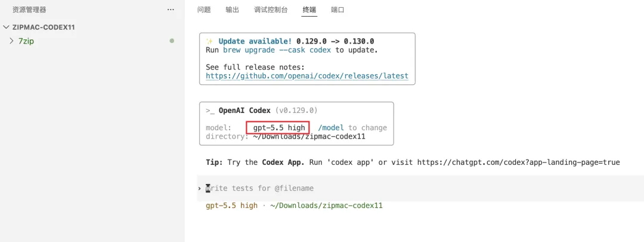Open the 调试控制台 tab
This screenshot has height=242, width=644.
coord(271,10)
